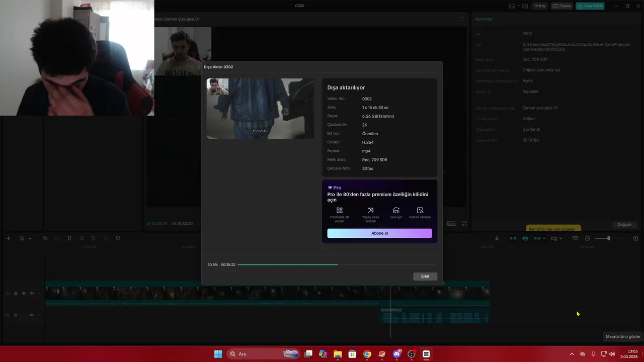
Task: Click the shortcuts panel icon in title bar
Action: (x=525, y=6)
